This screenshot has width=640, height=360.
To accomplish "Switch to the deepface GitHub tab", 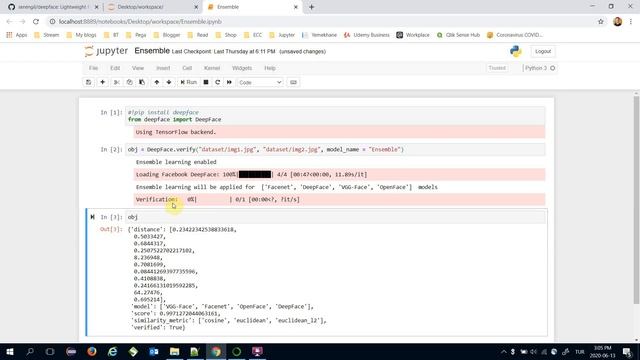I will pos(53,7).
